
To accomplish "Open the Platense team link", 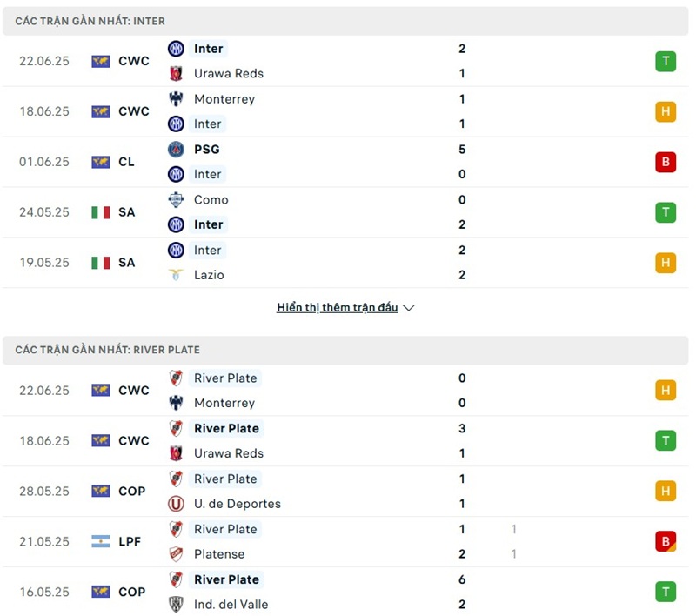I will pyautogui.click(x=219, y=554).
